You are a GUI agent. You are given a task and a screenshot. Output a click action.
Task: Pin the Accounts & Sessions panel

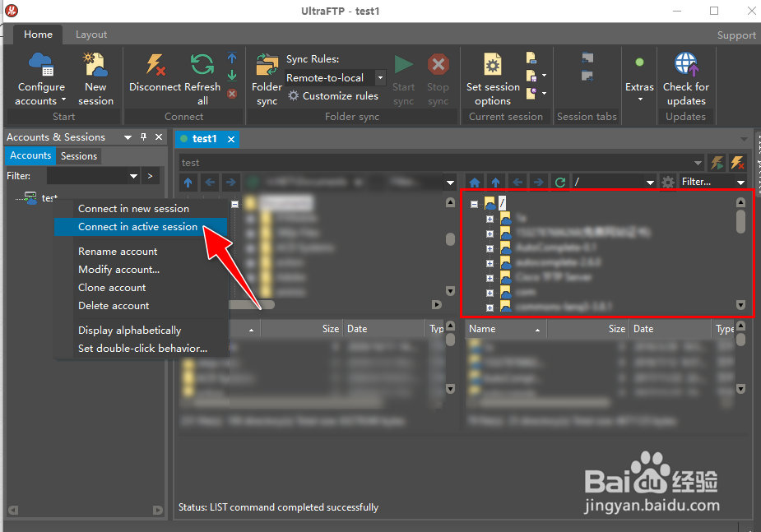144,137
